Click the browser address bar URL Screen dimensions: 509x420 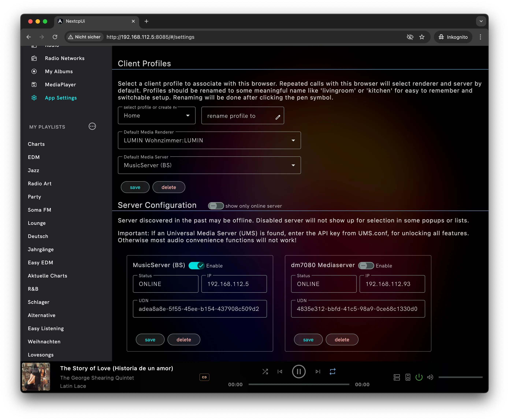(150, 37)
